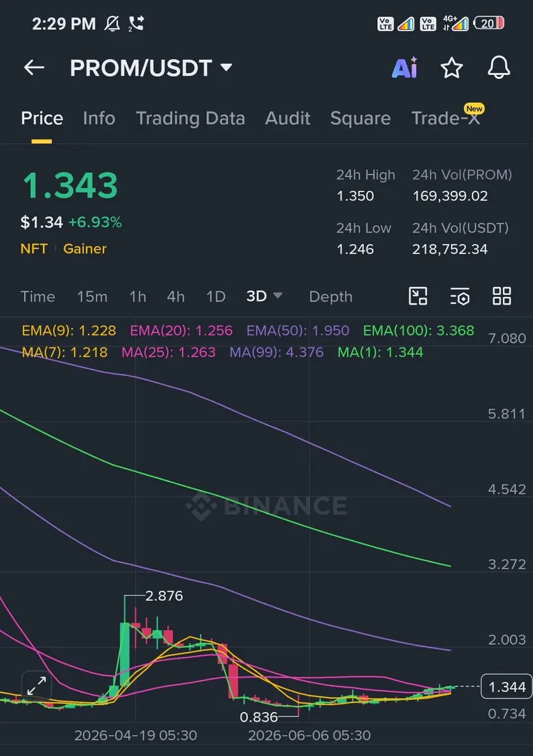Tap the EMA(100): 3.368 indicator label

pos(419,330)
